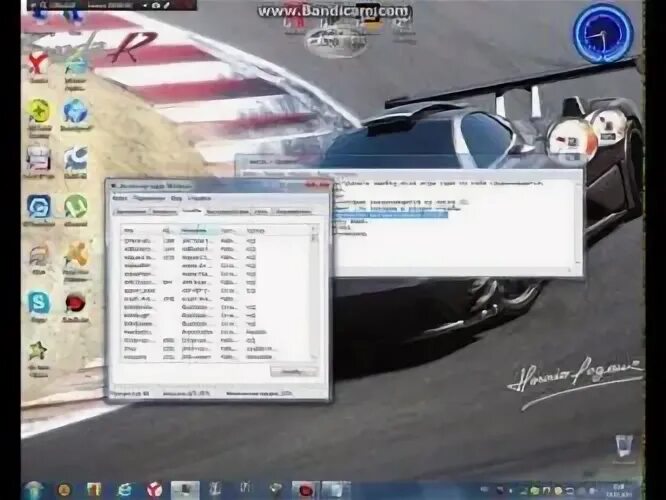Switch to the Bandicam taskbar button
The width and height of the screenshot is (666, 500).
306,490
